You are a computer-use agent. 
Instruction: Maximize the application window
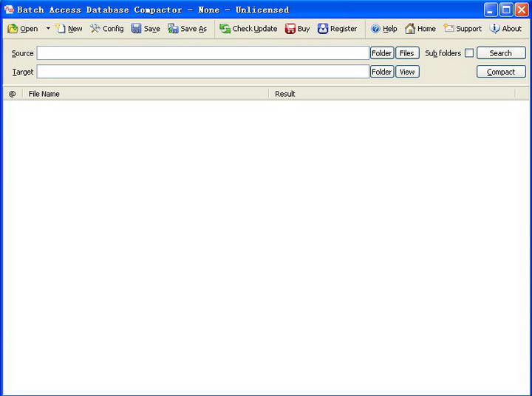506,10
